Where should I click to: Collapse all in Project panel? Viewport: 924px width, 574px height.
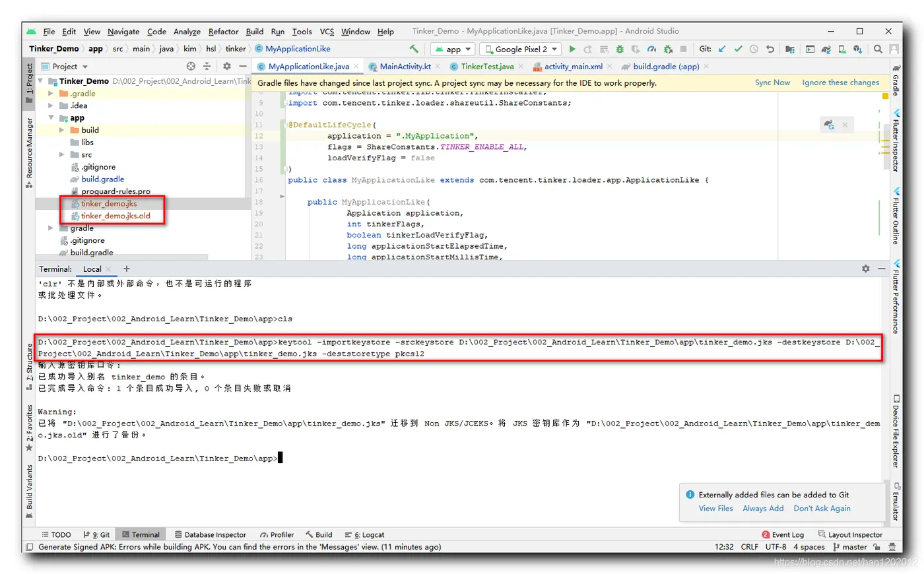(207, 66)
